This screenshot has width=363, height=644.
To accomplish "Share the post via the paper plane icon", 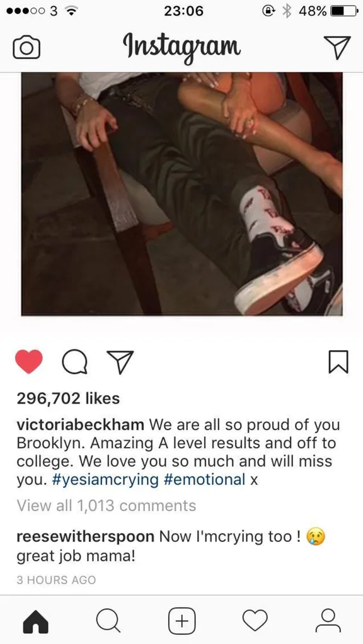I will [120, 362].
